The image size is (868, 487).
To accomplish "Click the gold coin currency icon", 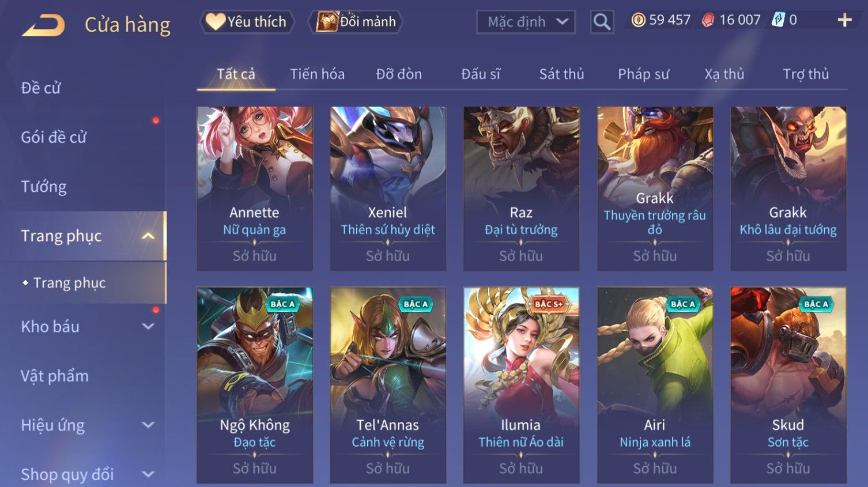I will 638,20.
